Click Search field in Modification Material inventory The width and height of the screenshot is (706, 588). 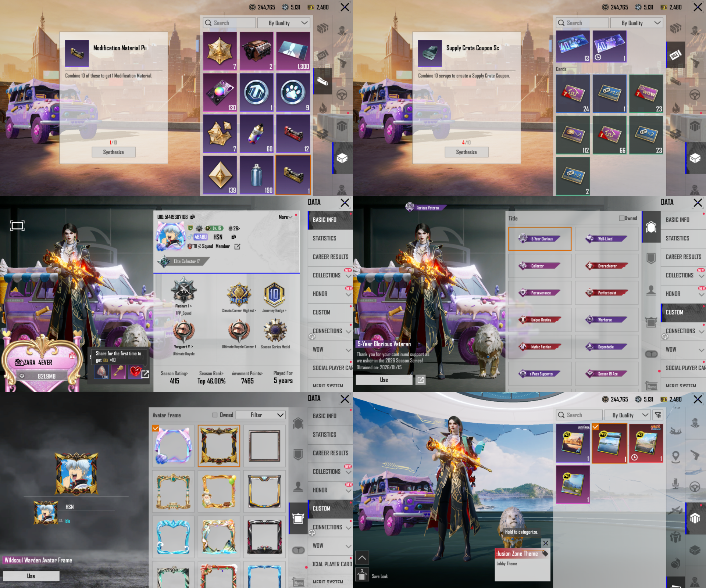[x=229, y=23]
